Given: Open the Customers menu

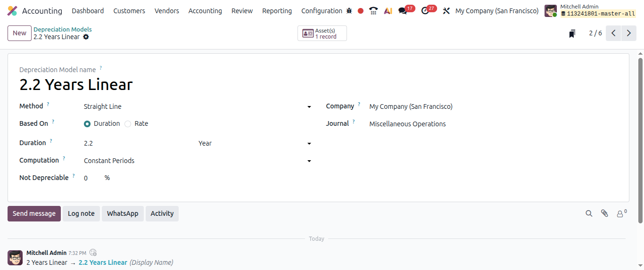Looking at the screenshot, I should point(129,11).
